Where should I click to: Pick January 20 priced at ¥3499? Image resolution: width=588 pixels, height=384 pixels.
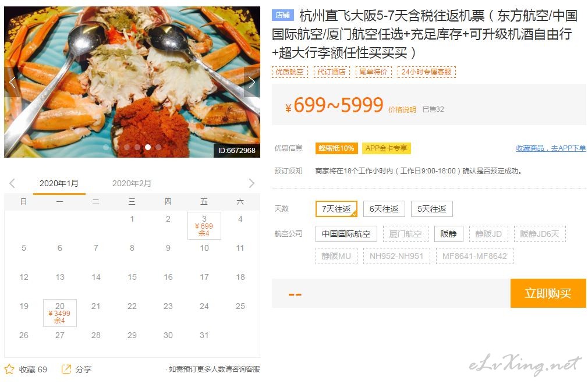[59, 313]
